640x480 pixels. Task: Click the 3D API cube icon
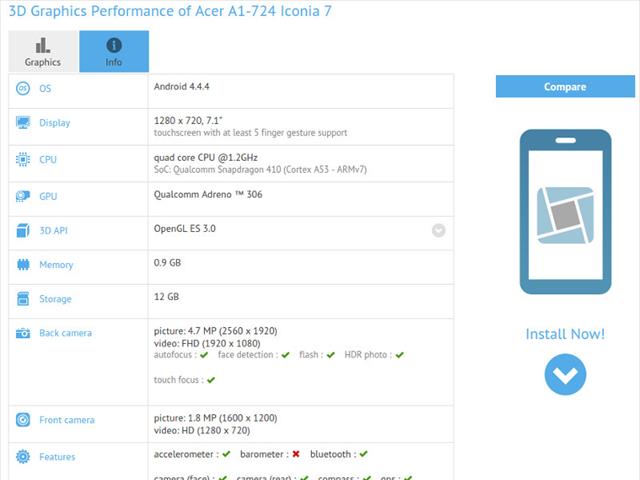click(x=23, y=231)
